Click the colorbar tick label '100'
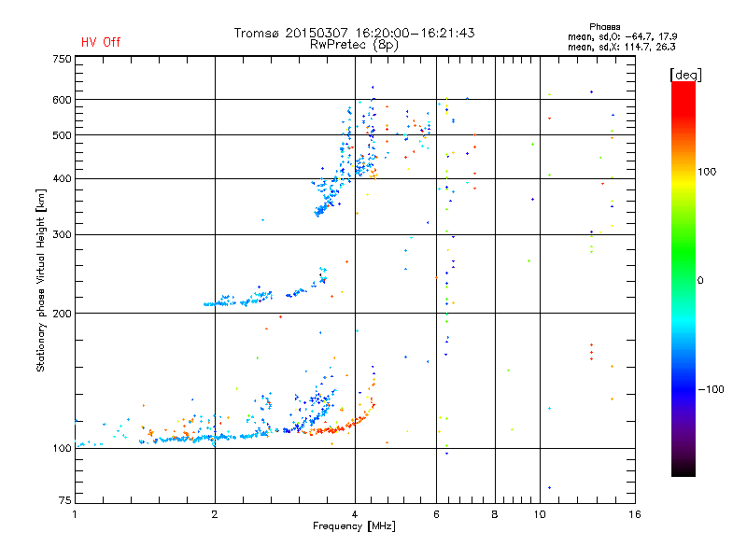The image size is (747, 560). tap(707, 172)
